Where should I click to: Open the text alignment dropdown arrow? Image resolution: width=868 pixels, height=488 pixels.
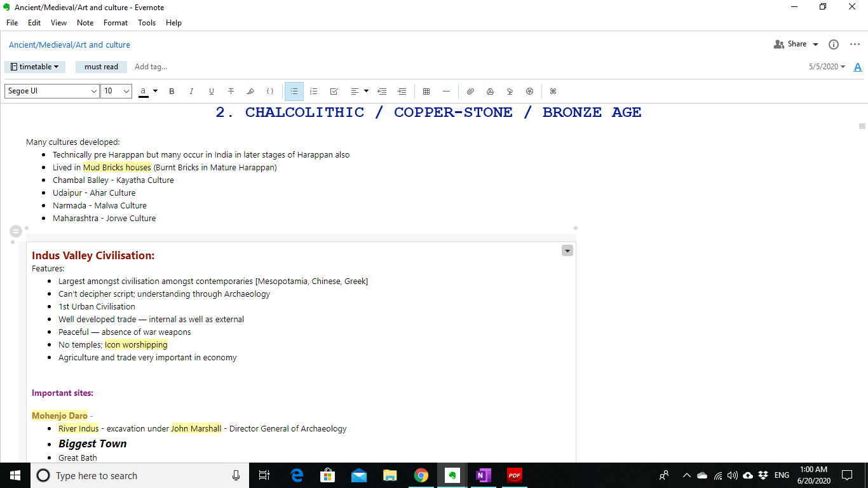click(366, 91)
